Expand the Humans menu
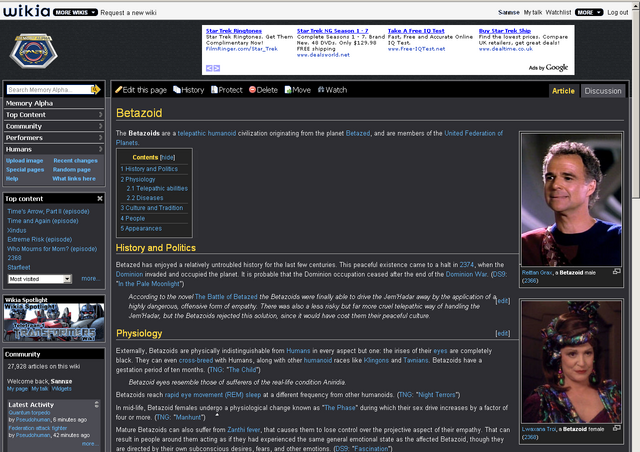640x452 pixels. coord(53,149)
